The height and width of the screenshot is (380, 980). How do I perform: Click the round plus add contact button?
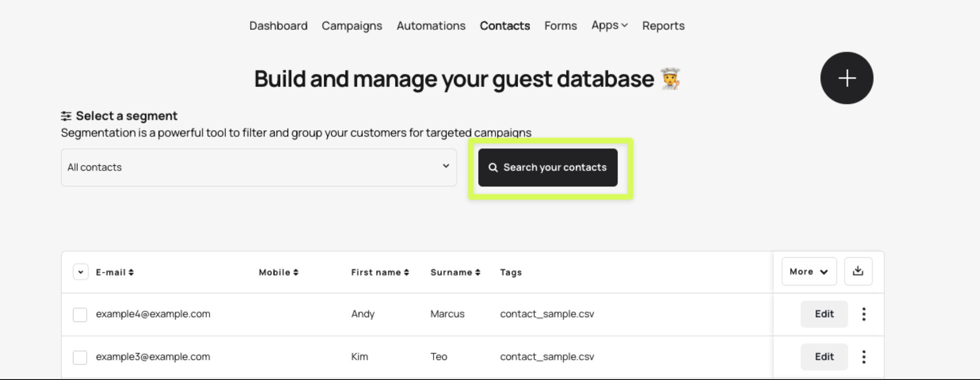[x=847, y=78]
